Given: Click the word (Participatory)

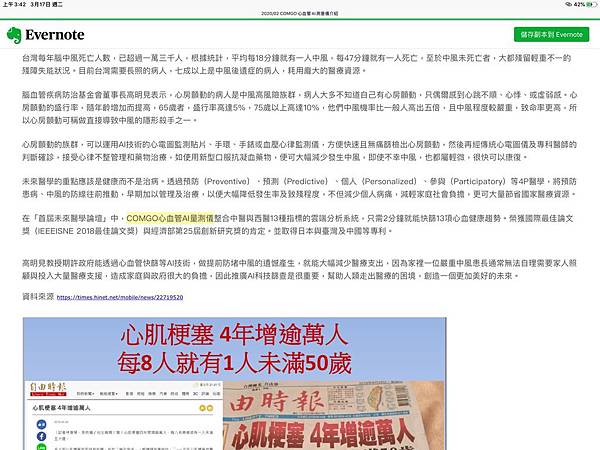Looking at the screenshot, I should [x=478, y=181].
